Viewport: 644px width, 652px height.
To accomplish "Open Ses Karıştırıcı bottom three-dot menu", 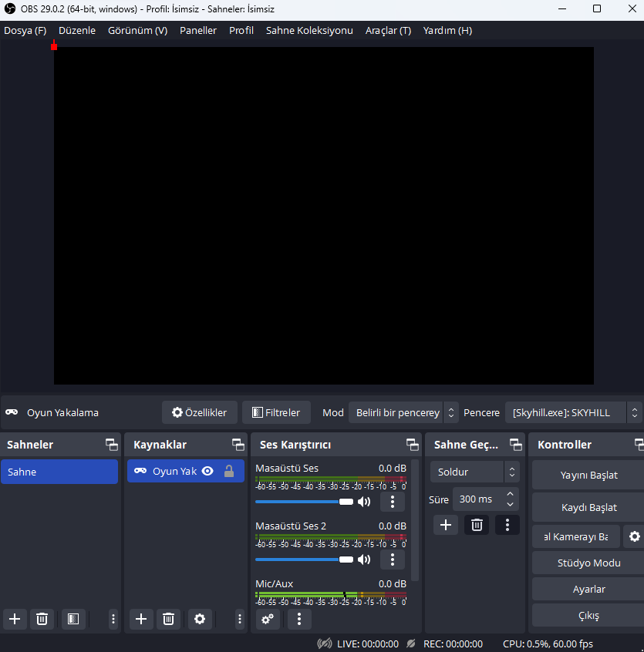I will (x=298, y=619).
